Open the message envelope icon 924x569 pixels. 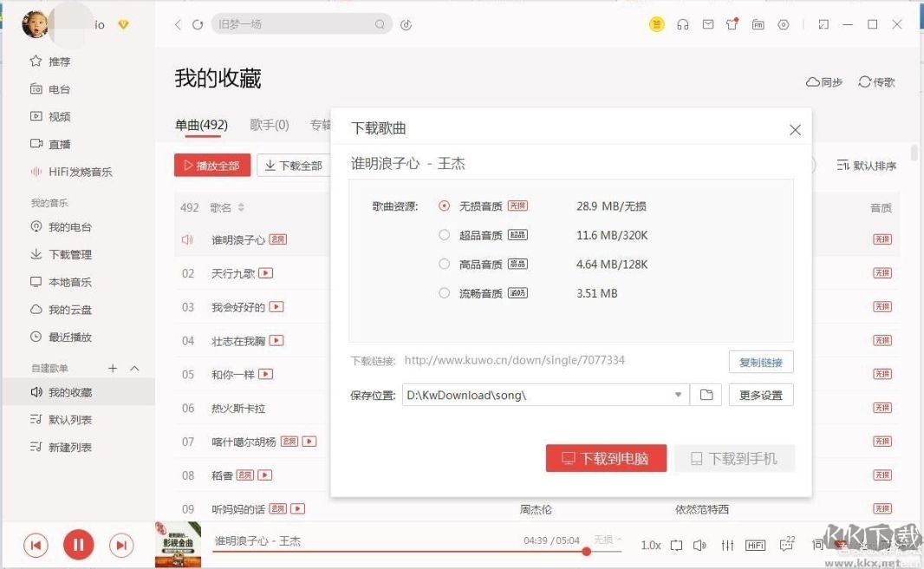coord(708,24)
